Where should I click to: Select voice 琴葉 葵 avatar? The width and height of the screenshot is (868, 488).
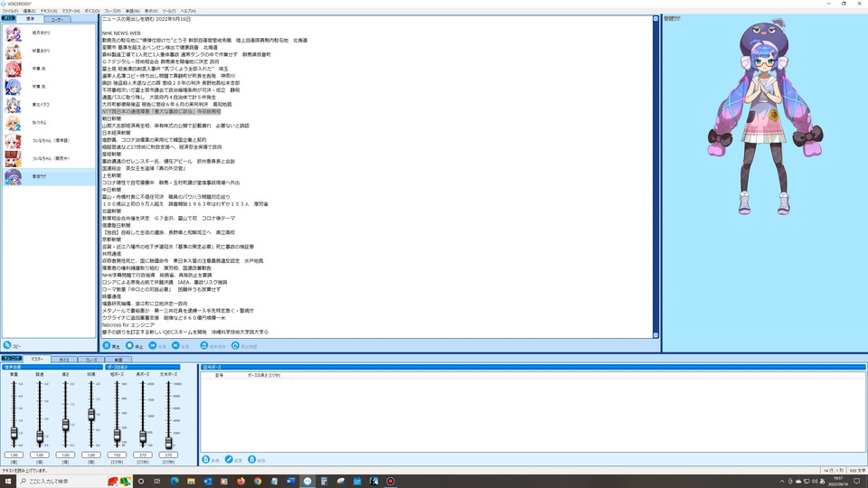(13, 87)
